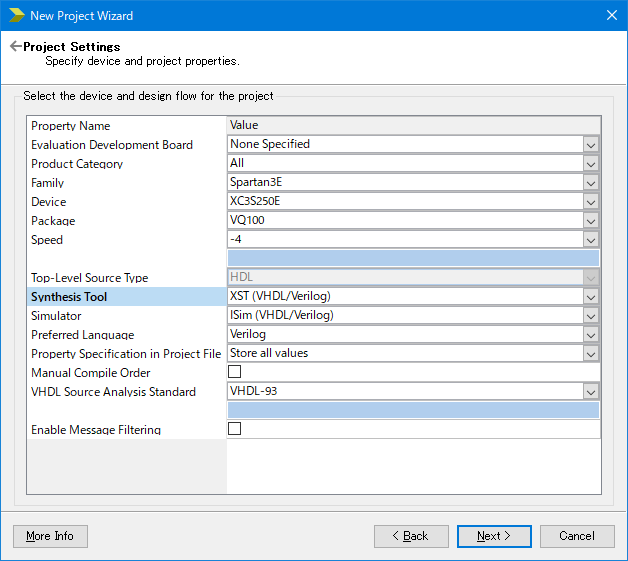628x561 pixels.
Task: Expand the Package dropdown showing VQ100
Action: [591, 220]
